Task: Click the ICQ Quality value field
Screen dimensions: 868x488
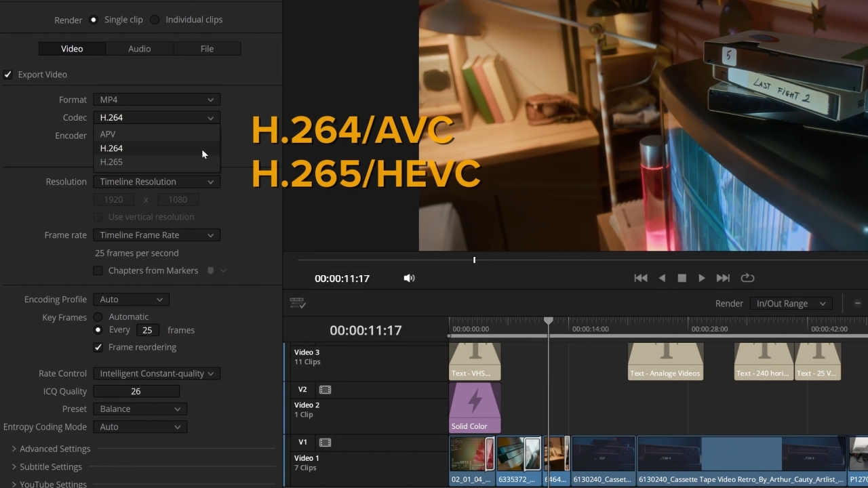Action: (x=136, y=392)
